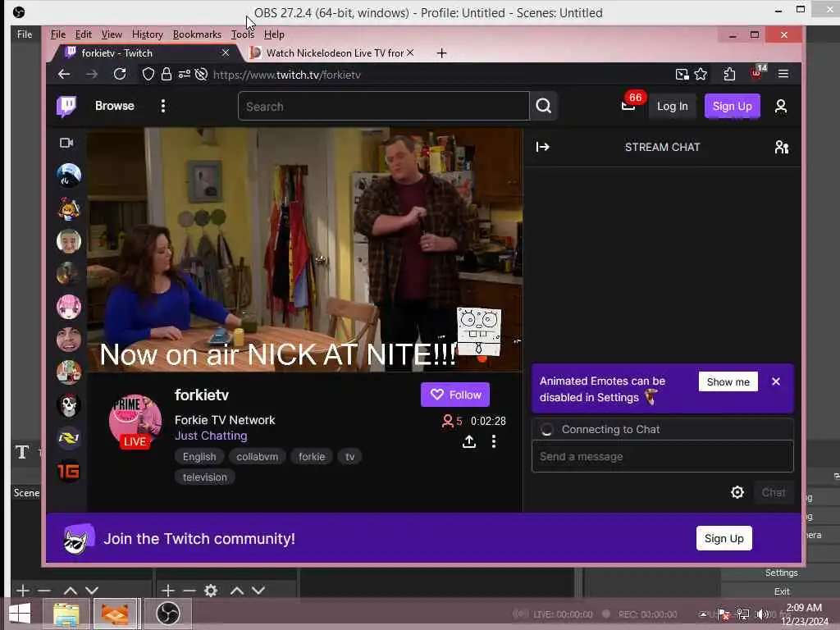Open the user profile icon menu
840x630 pixels.
781,106
